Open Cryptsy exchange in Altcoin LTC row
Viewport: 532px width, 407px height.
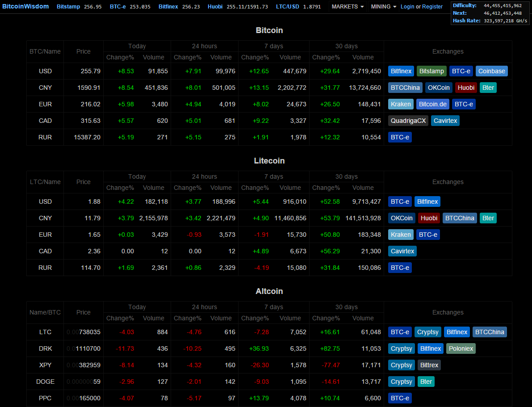click(x=428, y=332)
